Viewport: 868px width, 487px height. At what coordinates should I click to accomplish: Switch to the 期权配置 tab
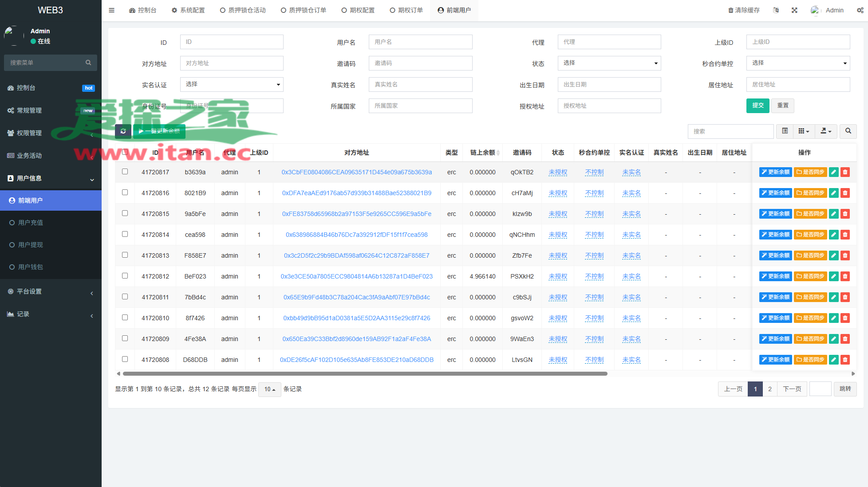click(358, 10)
